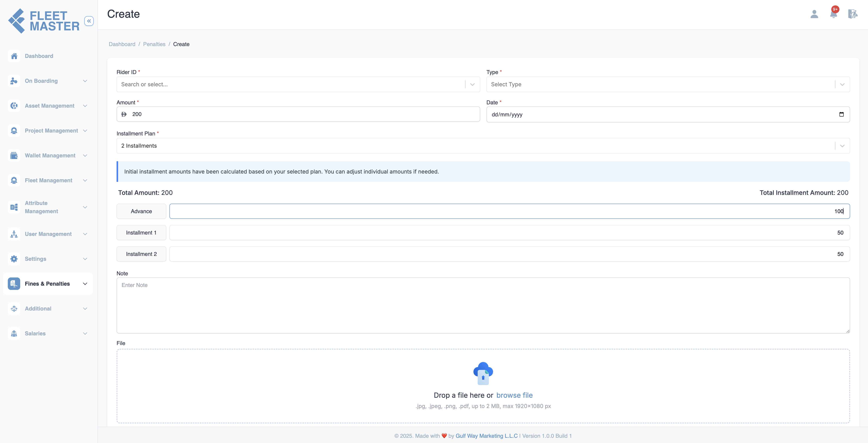868x443 pixels.
Task: Expand the Project Management chevron
Action: click(85, 131)
